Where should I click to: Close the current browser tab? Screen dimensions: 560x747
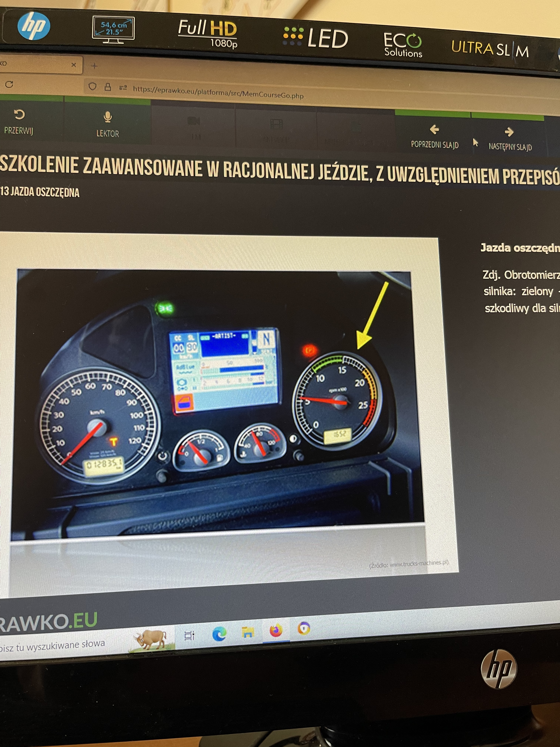click(74, 64)
